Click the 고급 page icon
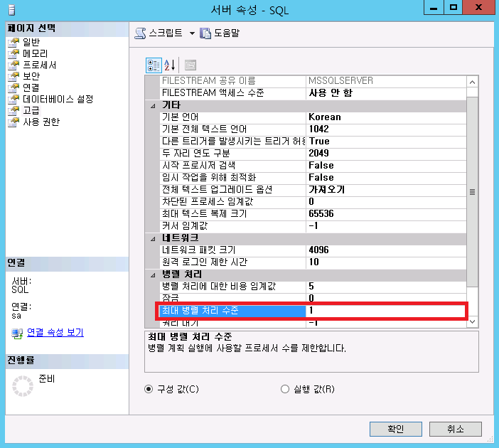This screenshot has width=499, height=448. click(x=14, y=110)
